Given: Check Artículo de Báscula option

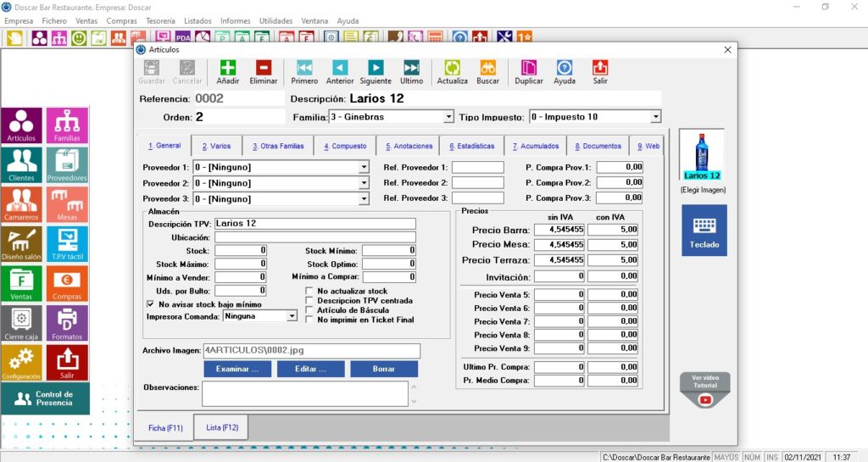Looking at the screenshot, I should point(309,310).
